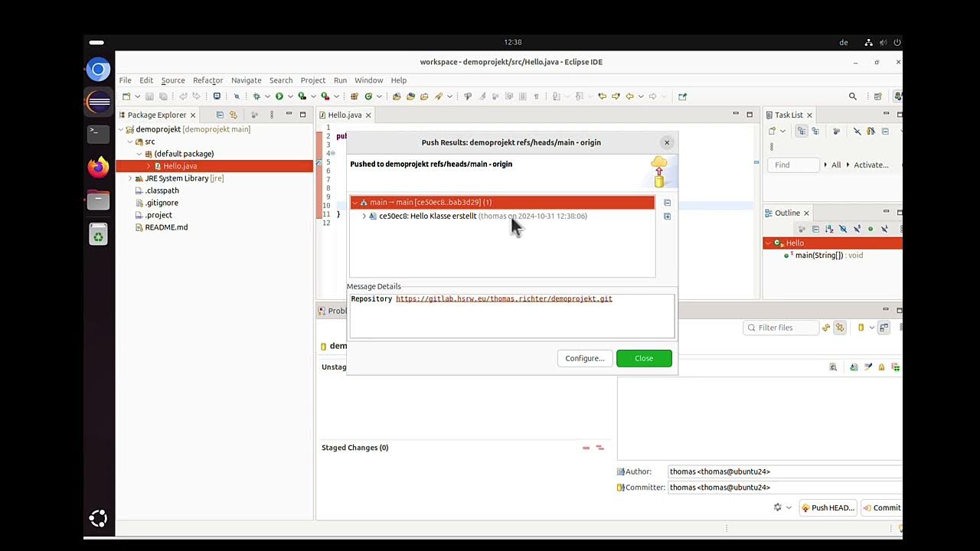The image size is (980, 551).
Task: Dismiss Push Results dialog with X
Action: click(x=667, y=142)
